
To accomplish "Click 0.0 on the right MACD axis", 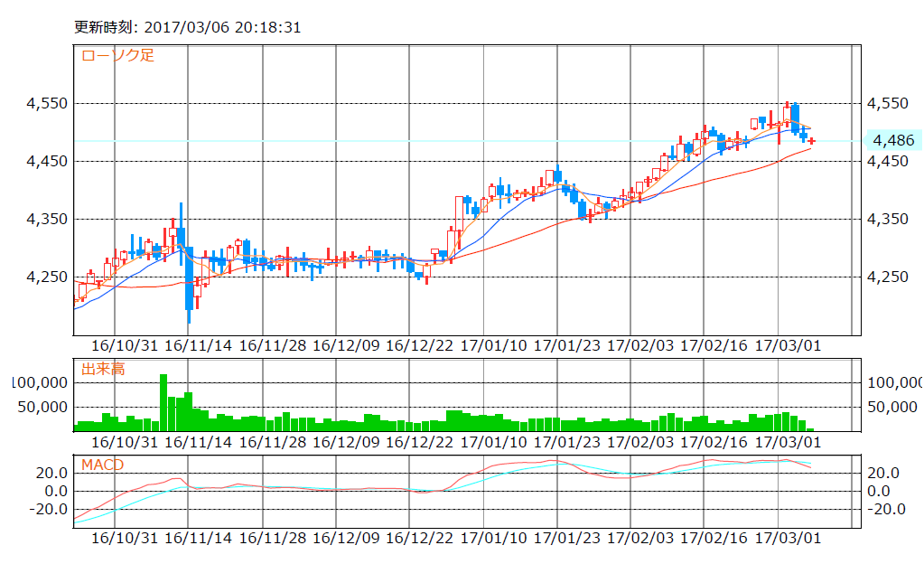I will click(x=879, y=492).
